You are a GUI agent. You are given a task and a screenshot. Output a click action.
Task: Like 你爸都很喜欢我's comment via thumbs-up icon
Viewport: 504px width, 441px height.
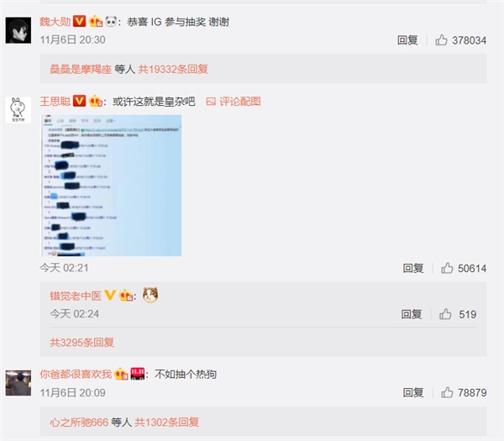click(447, 392)
